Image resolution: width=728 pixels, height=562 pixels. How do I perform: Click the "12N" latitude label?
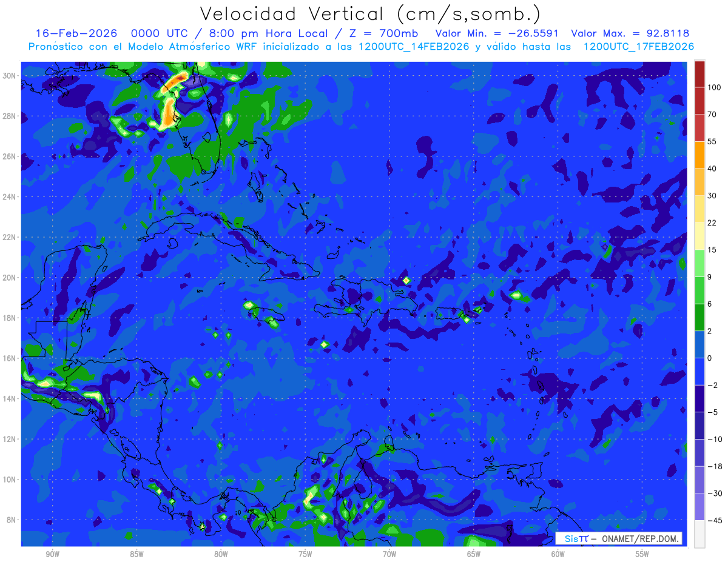10,439
